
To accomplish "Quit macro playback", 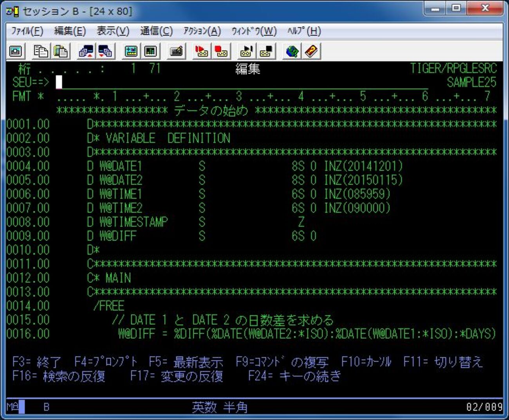I will [266, 51].
